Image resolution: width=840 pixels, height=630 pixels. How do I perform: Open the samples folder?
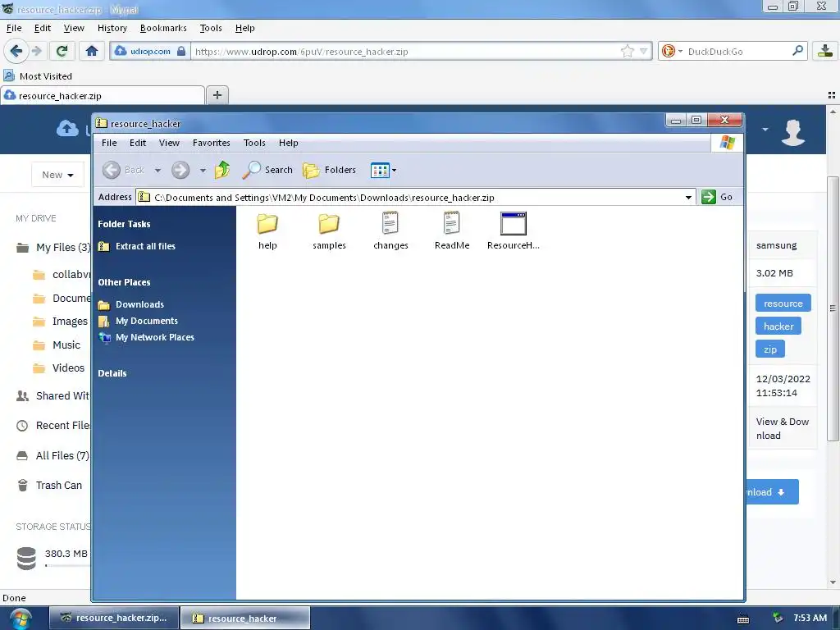[x=329, y=231]
